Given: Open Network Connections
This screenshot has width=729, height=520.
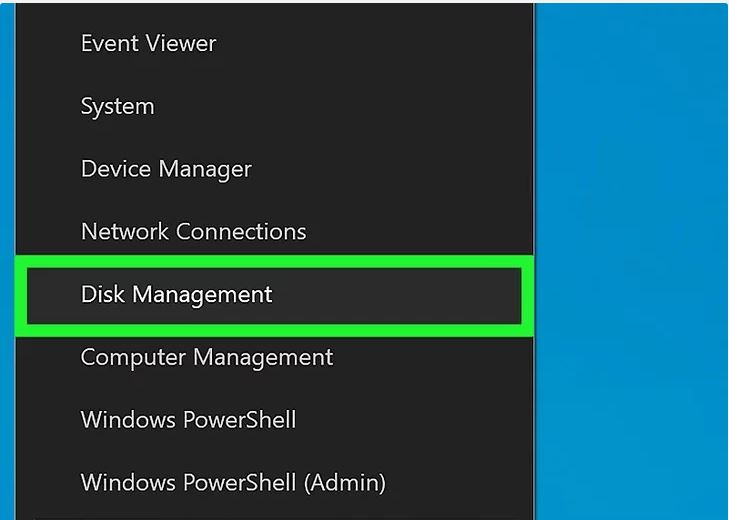Looking at the screenshot, I should pyautogui.click(x=274, y=232).
